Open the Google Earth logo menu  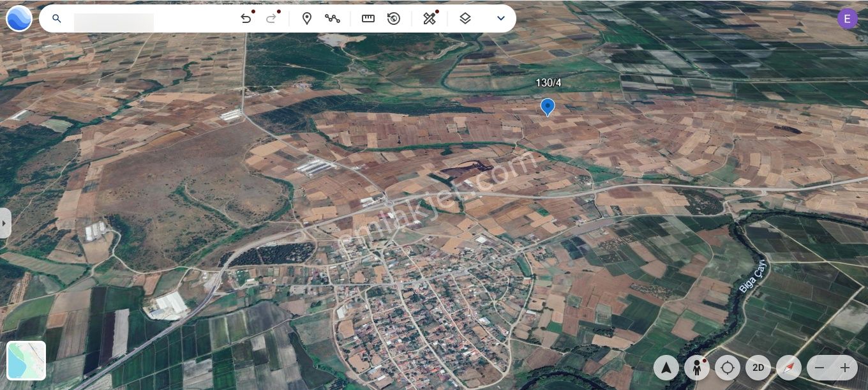19,19
